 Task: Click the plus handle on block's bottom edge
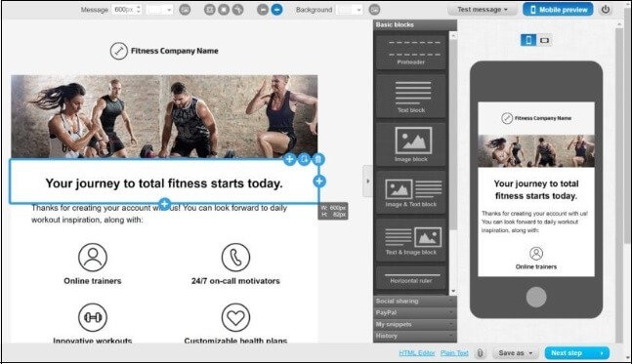(x=164, y=203)
